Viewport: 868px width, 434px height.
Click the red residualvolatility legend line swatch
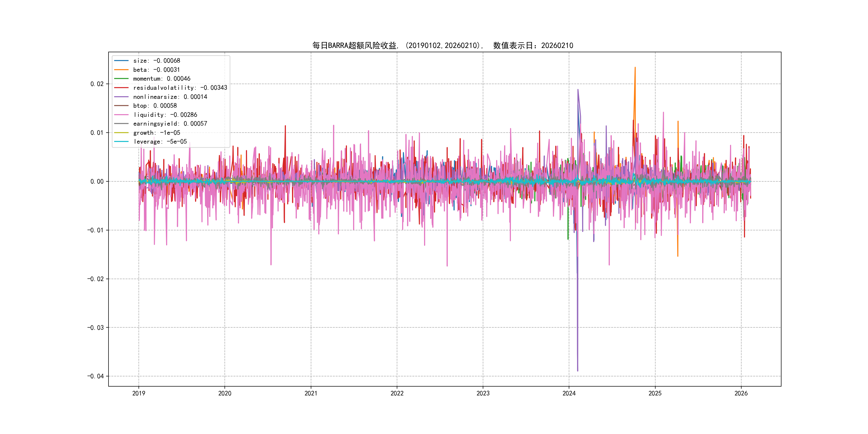click(x=121, y=88)
